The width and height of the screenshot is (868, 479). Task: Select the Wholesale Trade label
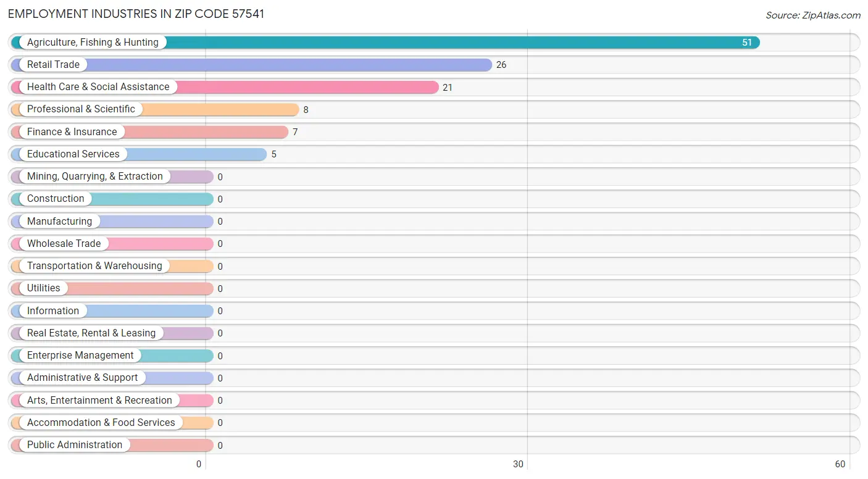tap(64, 243)
